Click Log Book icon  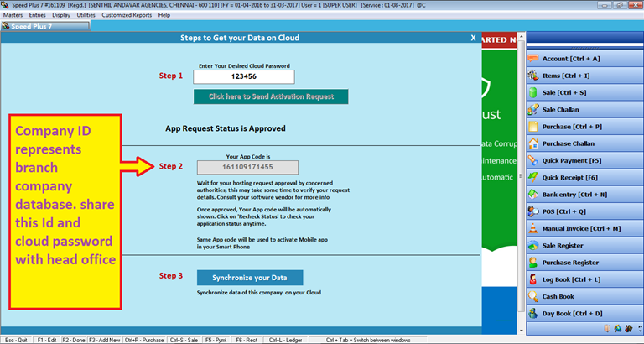pos(533,279)
